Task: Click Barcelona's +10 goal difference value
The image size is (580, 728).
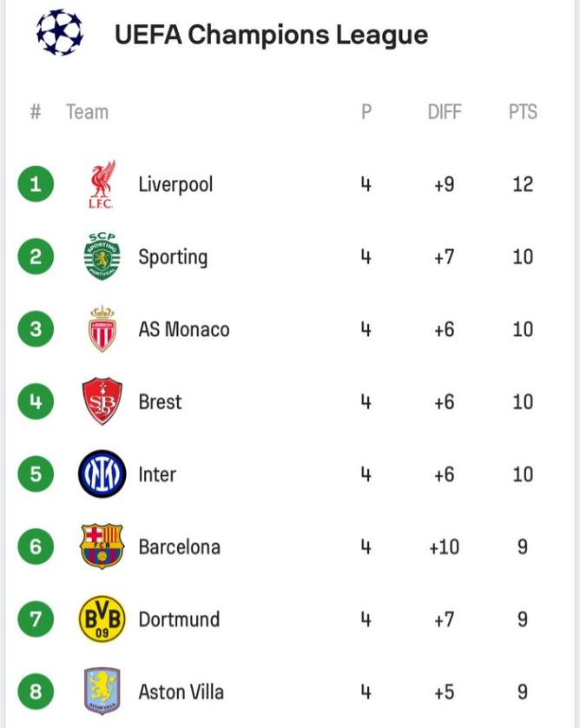Action: (444, 546)
